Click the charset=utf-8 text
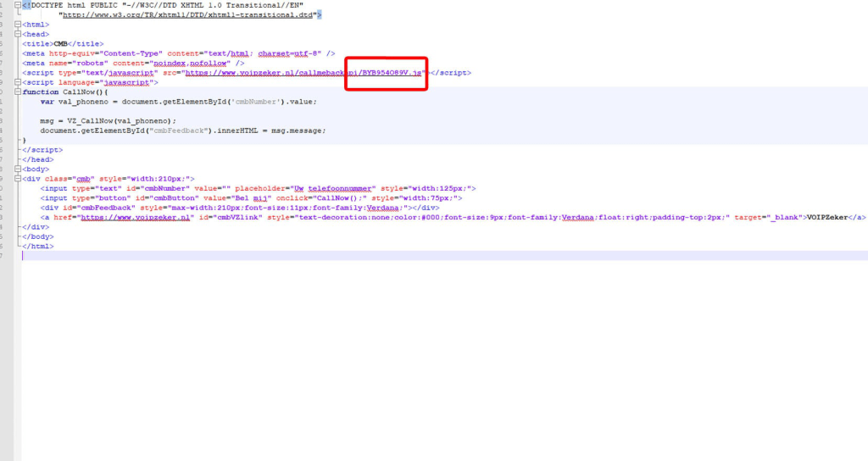868x461 pixels. click(287, 53)
